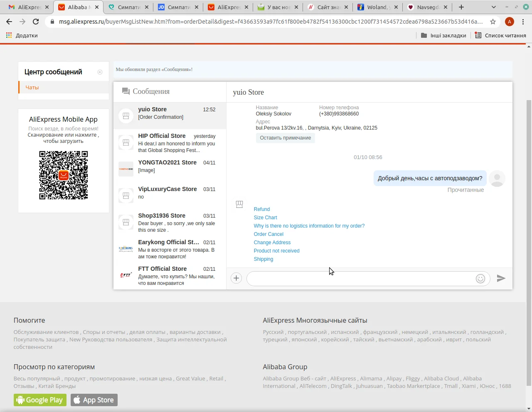Click the YONGTAO2021 Store logo thumbnail
The width and height of the screenshot is (532, 412).
(x=126, y=169)
